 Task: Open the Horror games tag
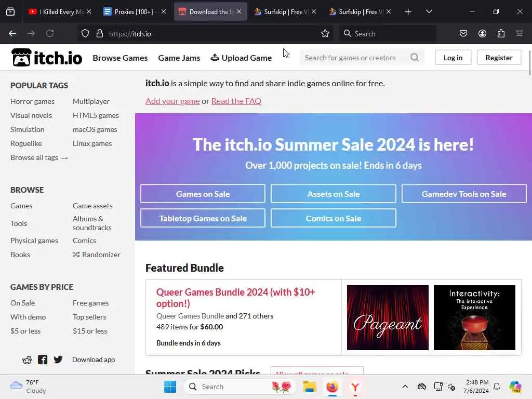click(32, 101)
